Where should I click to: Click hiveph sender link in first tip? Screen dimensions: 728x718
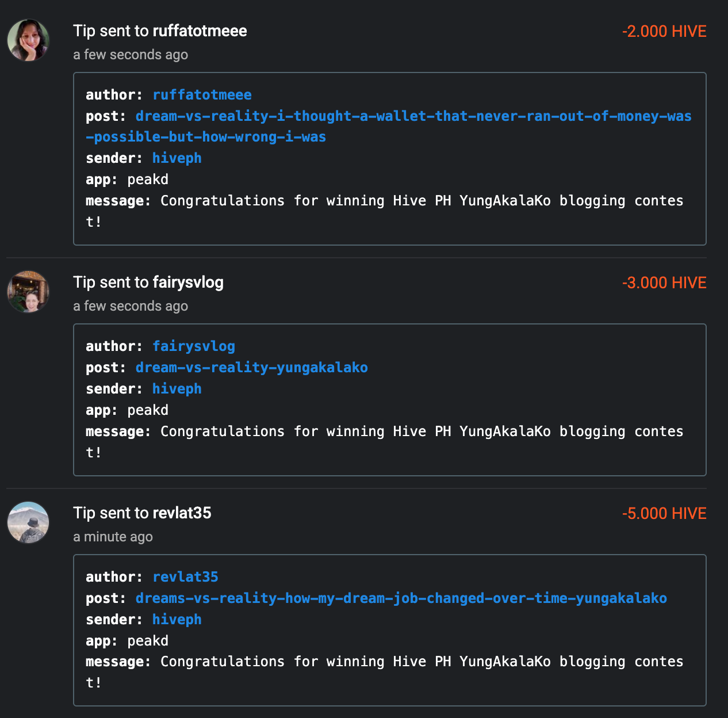tap(177, 158)
